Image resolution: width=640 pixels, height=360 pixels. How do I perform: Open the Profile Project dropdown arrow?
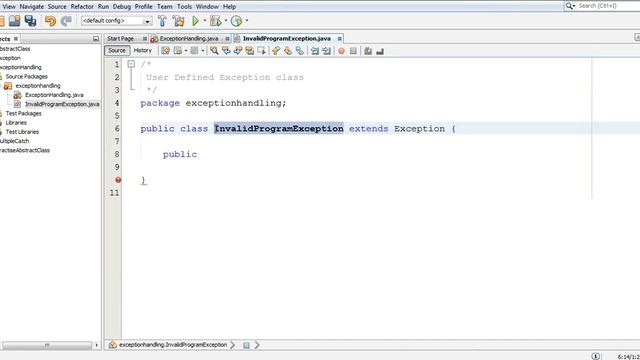[247, 21]
